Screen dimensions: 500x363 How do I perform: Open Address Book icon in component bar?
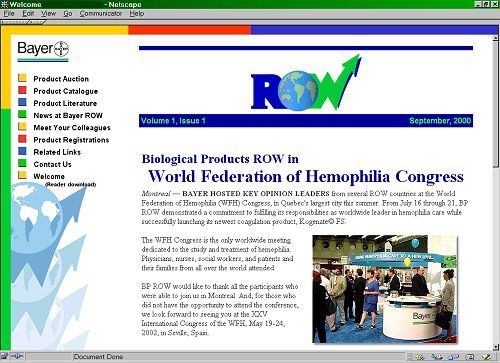click(x=470, y=357)
